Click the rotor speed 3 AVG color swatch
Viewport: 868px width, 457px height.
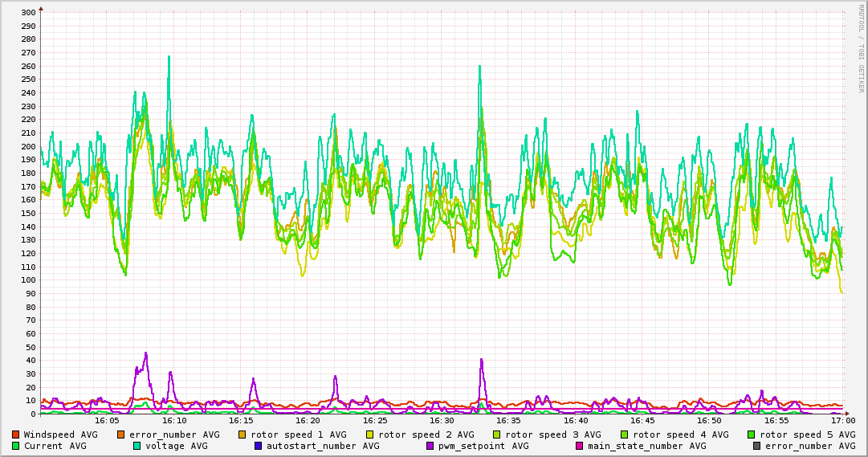tap(496, 435)
